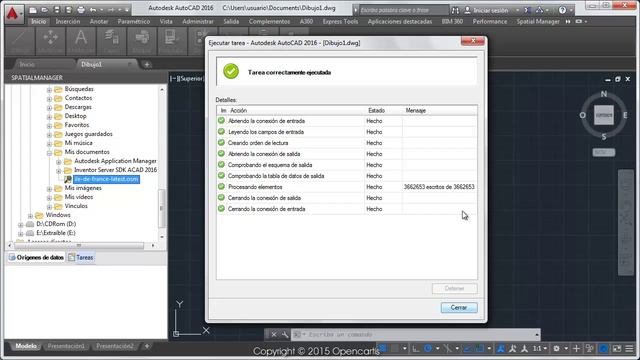Click the command line close X icon
This screenshot has height=360, width=640.
pyautogui.click(x=274, y=335)
